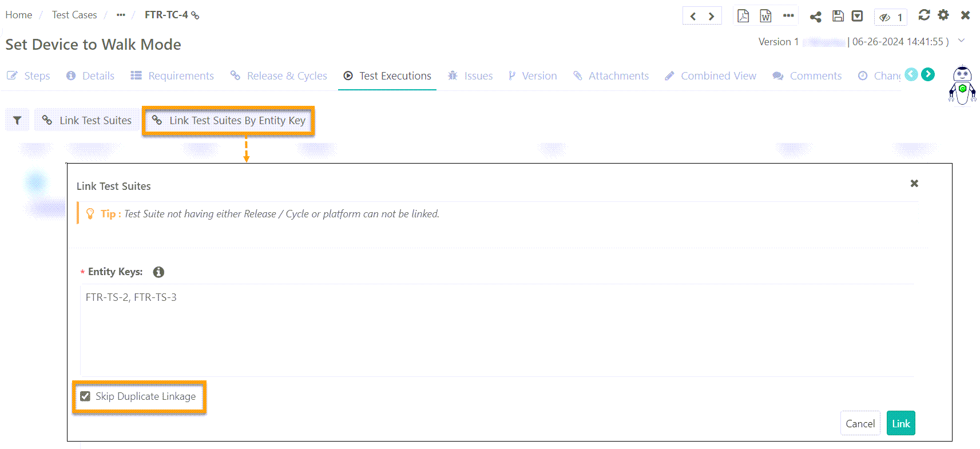This screenshot has width=980, height=449.
Task: Click the Entity Keys text area
Action: coord(497,332)
